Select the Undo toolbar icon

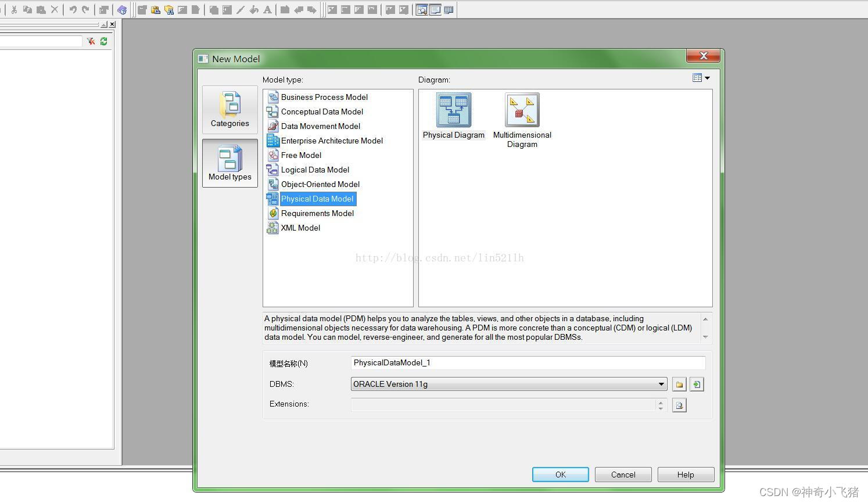(73, 10)
